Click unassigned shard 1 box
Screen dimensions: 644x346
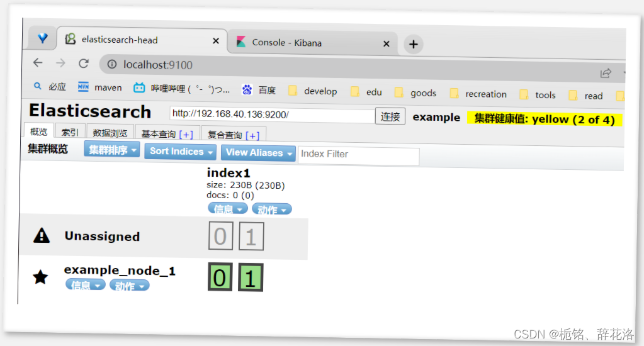(251, 237)
